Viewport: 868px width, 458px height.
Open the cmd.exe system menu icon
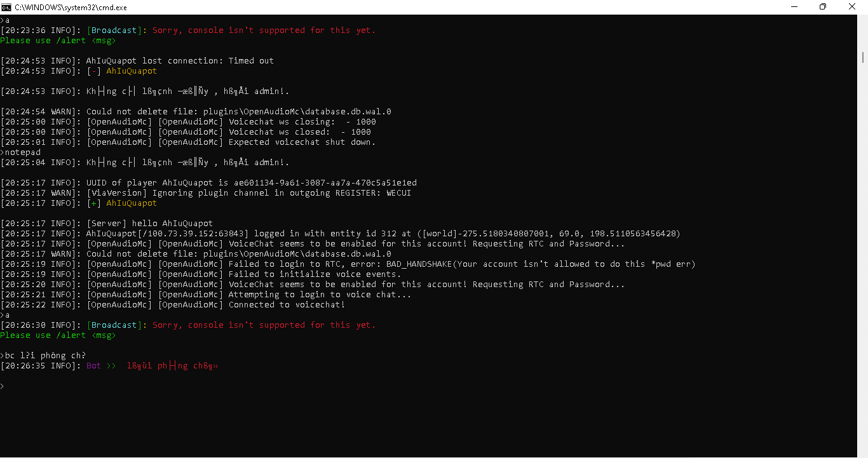[x=6, y=7]
